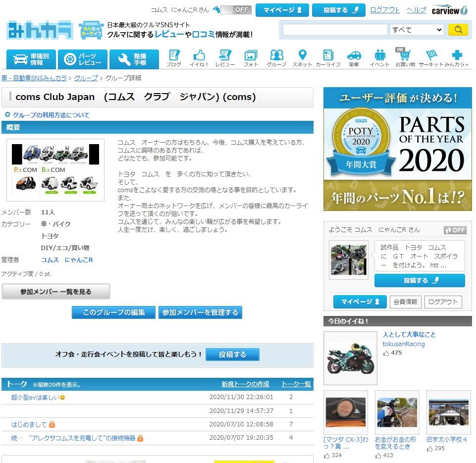Open 人として大事なこと article link
476x463 pixels.
tap(409, 335)
